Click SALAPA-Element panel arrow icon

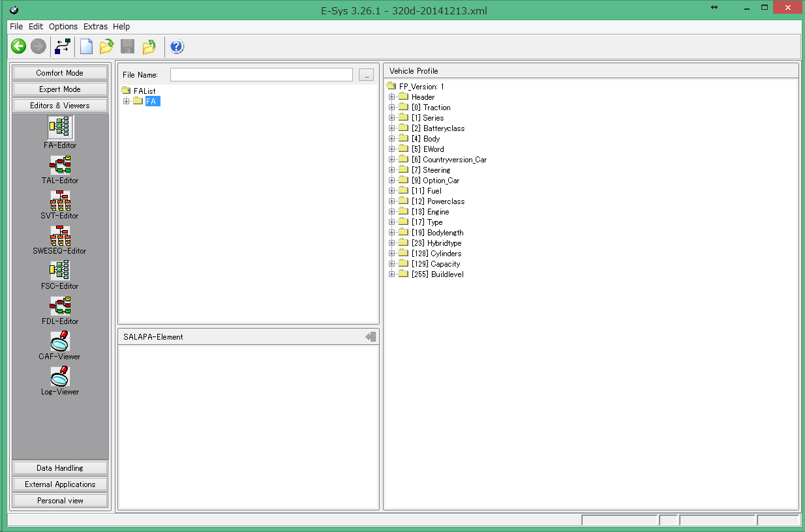coord(371,337)
